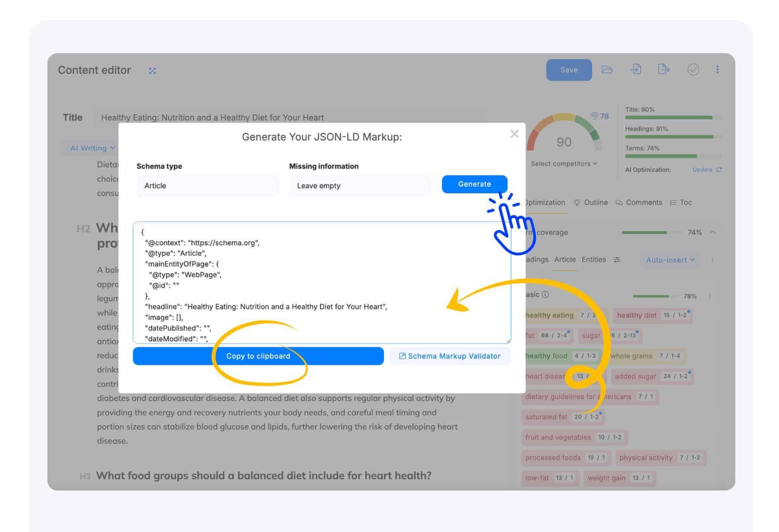
Task: Click the Save button
Action: point(569,70)
